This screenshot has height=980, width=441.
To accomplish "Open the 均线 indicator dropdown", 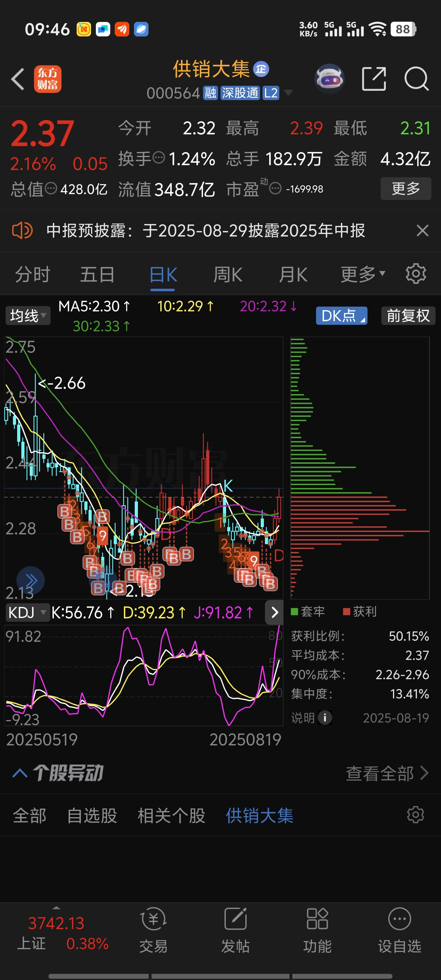I will coord(28,315).
